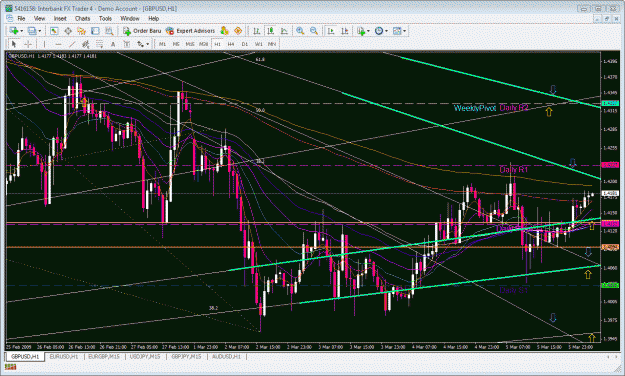Open a new chart window icon
625x376 pixels.
point(14,31)
